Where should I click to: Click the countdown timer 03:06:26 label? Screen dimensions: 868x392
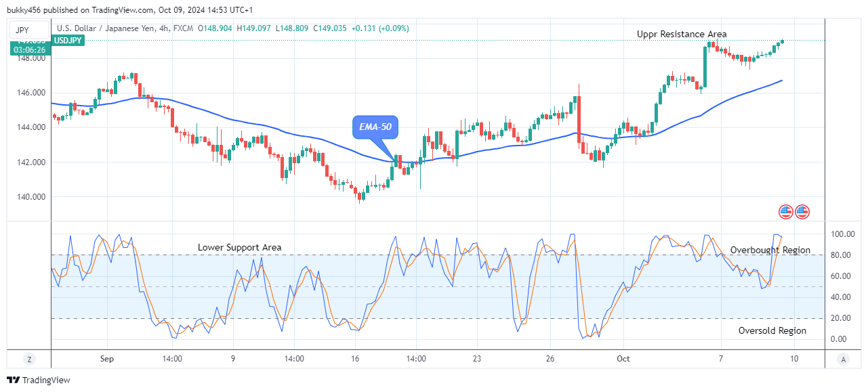(29, 49)
